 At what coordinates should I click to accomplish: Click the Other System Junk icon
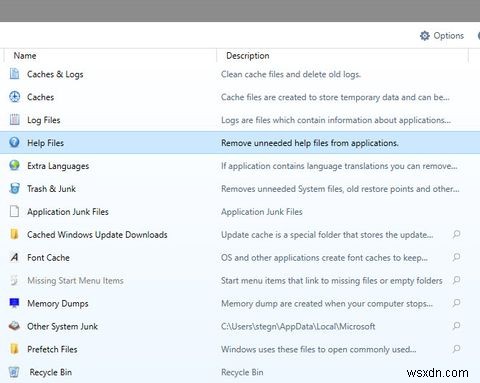pyautogui.click(x=14, y=326)
